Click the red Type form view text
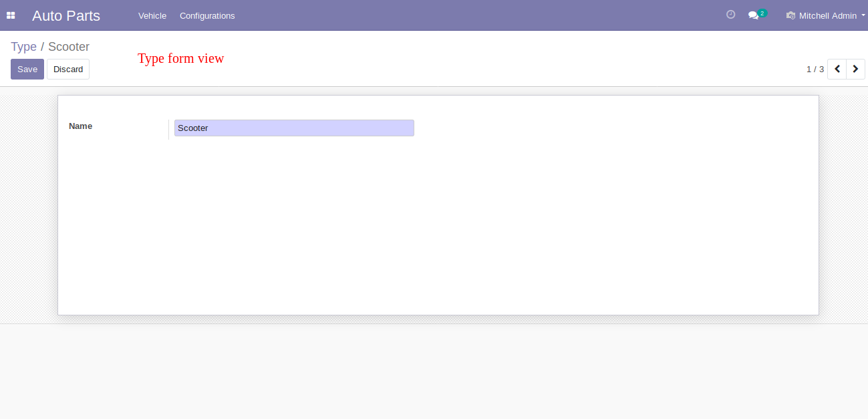This screenshot has height=419, width=868. tap(181, 58)
